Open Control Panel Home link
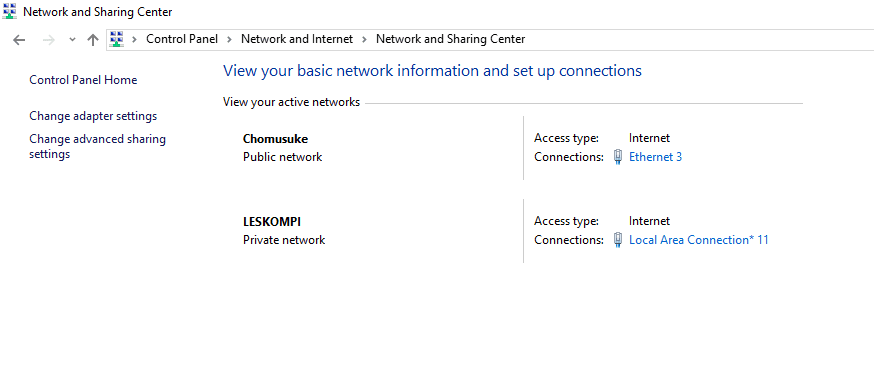 tap(83, 80)
